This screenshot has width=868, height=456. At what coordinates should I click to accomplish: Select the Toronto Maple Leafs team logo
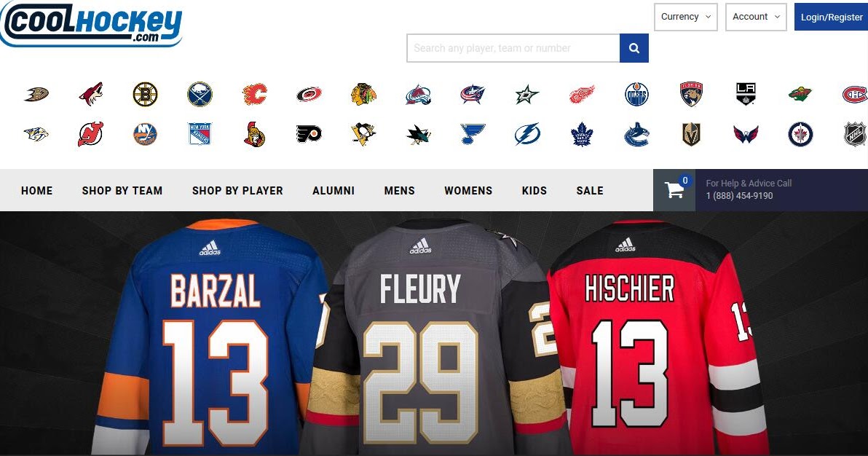581,135
